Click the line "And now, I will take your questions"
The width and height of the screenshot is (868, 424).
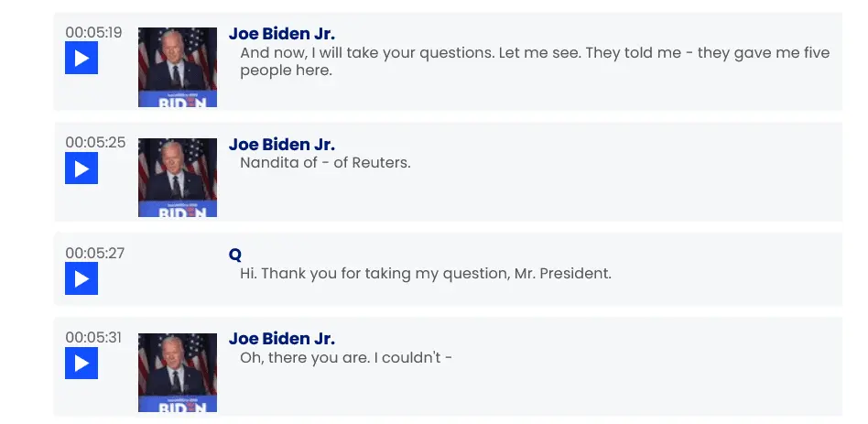pos(535,53)
